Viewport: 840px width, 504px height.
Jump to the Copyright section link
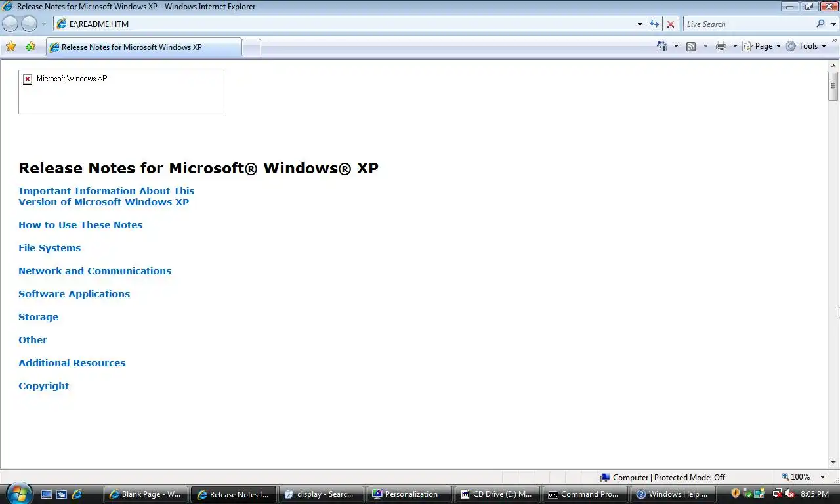[43, 386]
